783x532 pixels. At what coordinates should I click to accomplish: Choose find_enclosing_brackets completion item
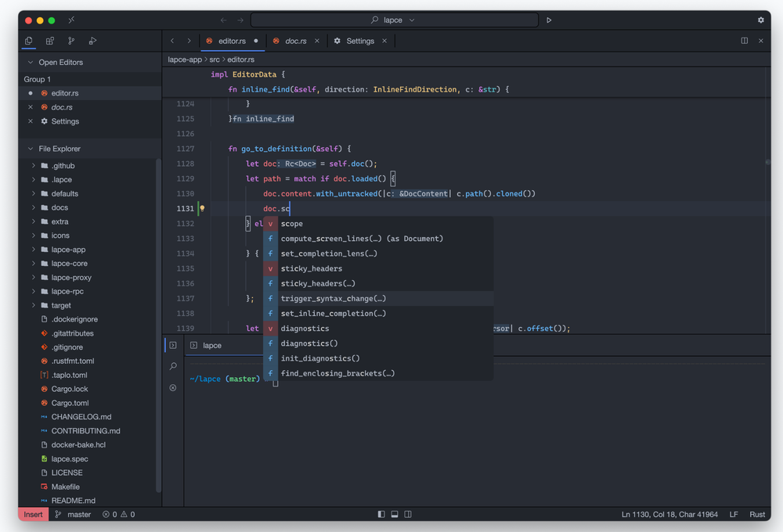coord(378,373)
